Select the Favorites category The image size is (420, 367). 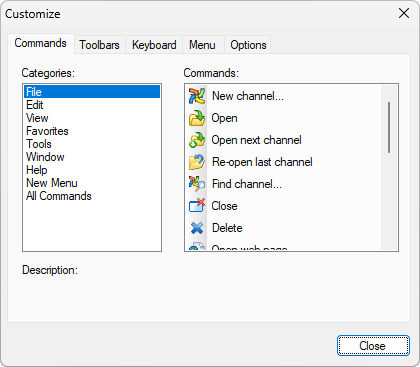[x=92, y=131]
